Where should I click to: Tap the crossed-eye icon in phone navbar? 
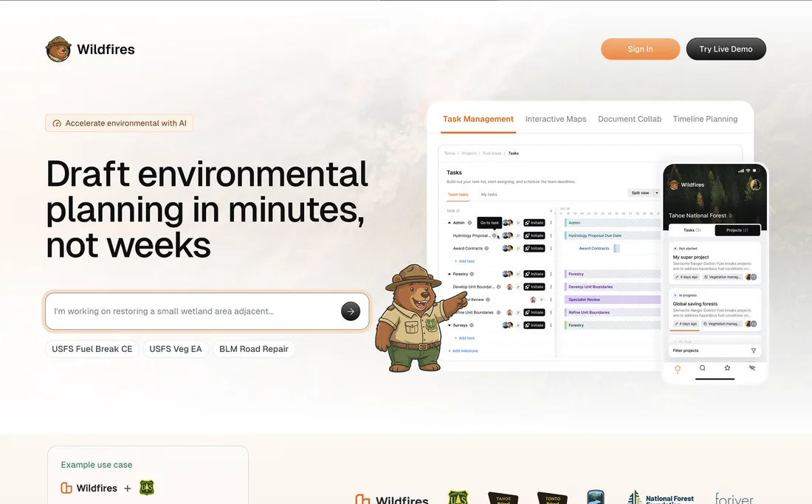(752, 368)
